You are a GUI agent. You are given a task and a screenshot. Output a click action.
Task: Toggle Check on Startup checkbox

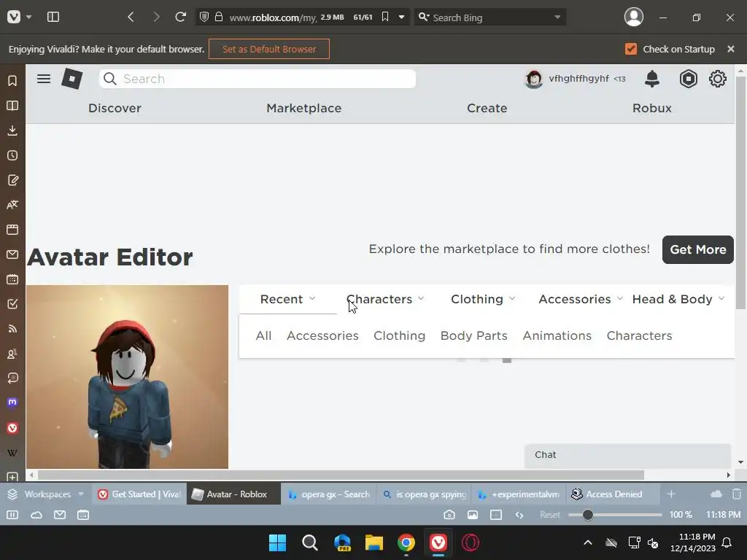coord(631,49)
